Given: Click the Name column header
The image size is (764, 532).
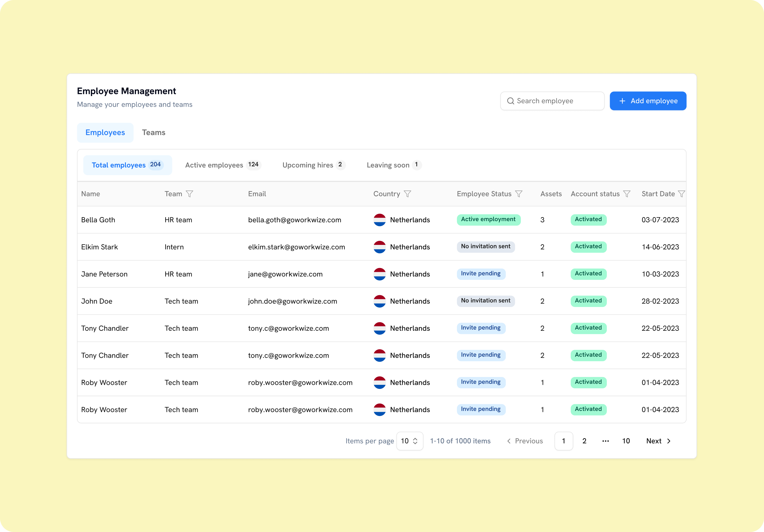Looking at the screenshot, I should click(91, 194).
